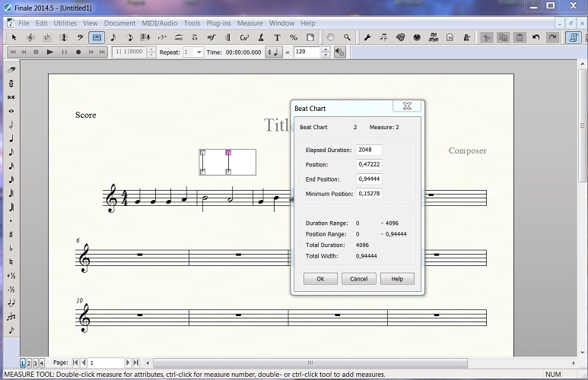Switch to layer 2 at bottom left
The image size is (588, 380).
(29, 363)
